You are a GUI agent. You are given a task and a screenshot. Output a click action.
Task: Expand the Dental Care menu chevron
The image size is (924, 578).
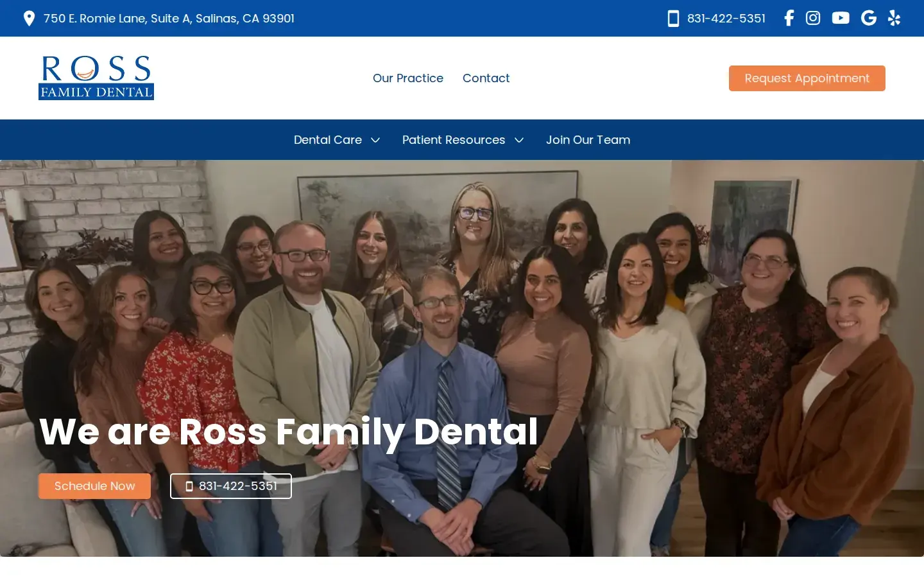[375, 140]
